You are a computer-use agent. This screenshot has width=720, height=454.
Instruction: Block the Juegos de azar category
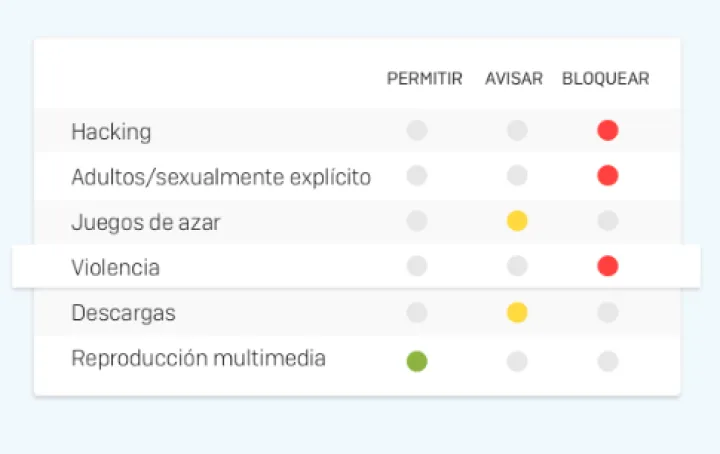point(607,221)
